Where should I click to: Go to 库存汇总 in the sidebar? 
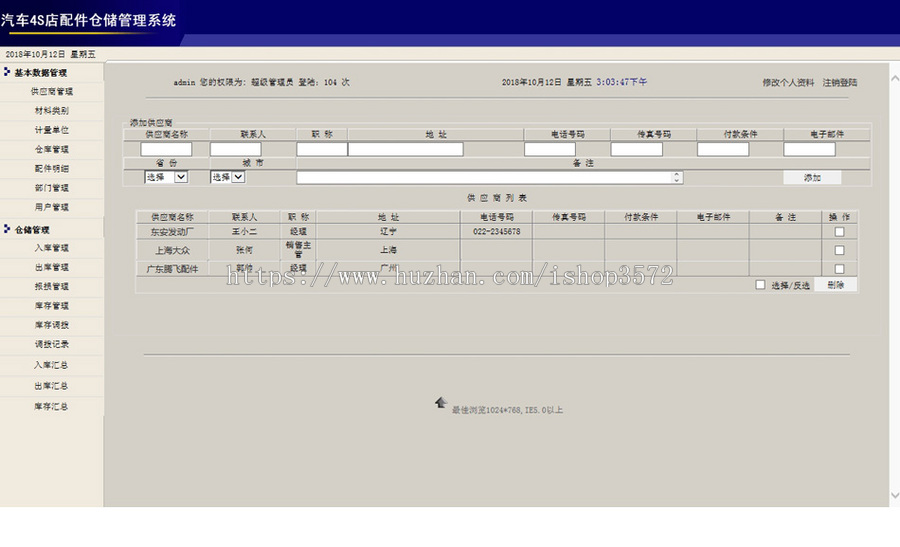51,406
